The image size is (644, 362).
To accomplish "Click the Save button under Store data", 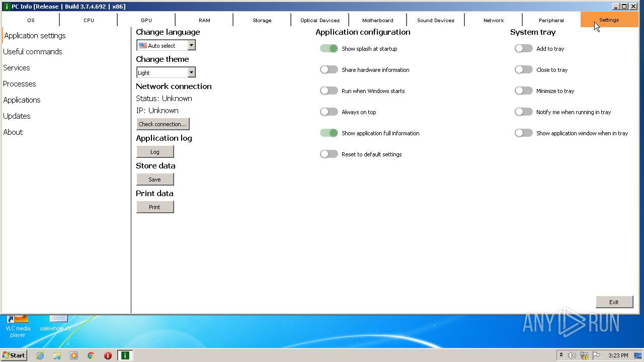I will pos(155,179).
